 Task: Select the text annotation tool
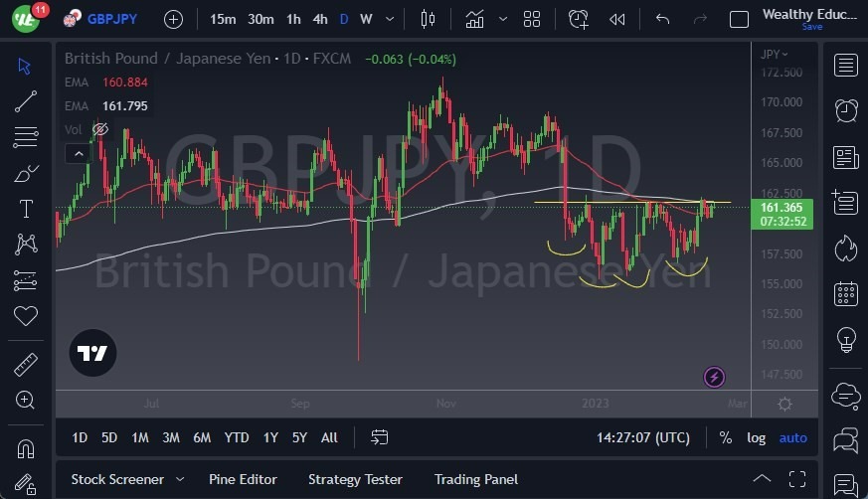coord(26,209)
